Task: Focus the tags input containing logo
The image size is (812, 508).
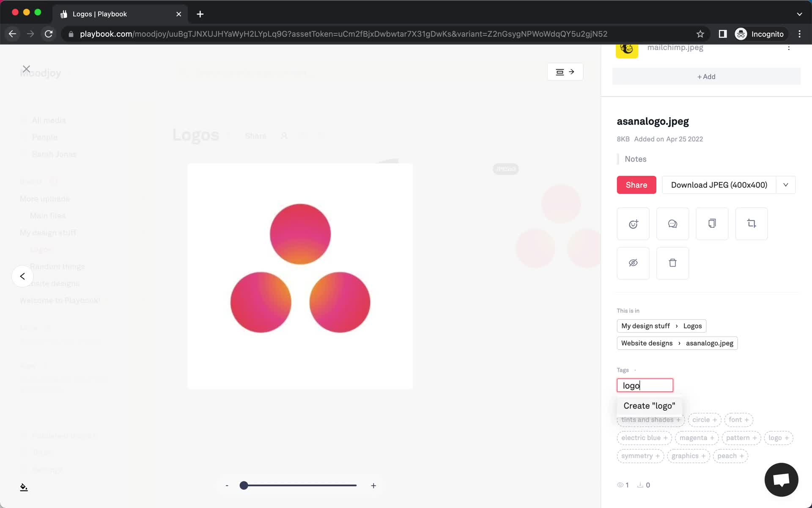Action: [645, 385]
